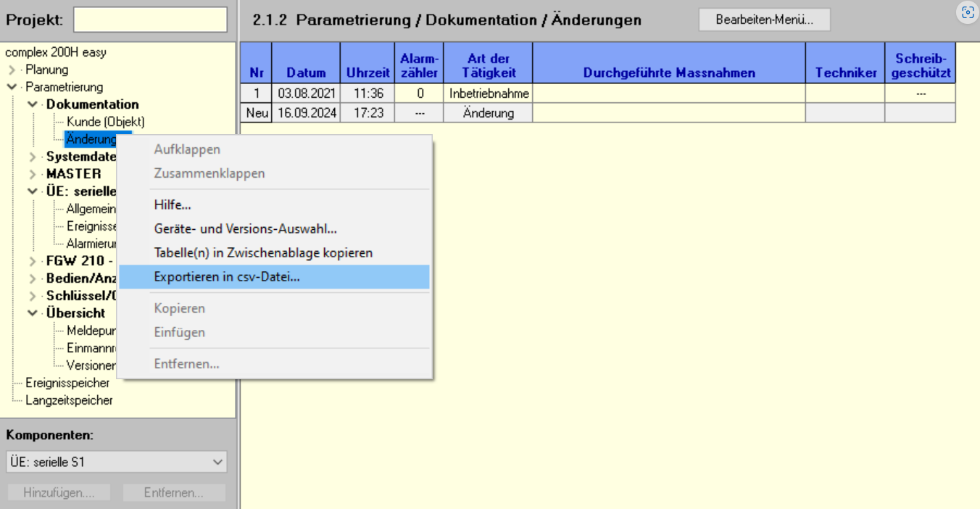Click the Durchgeführte Massnahmen column header
Screen dimensions: 980x509
click(x=669, y=63)
